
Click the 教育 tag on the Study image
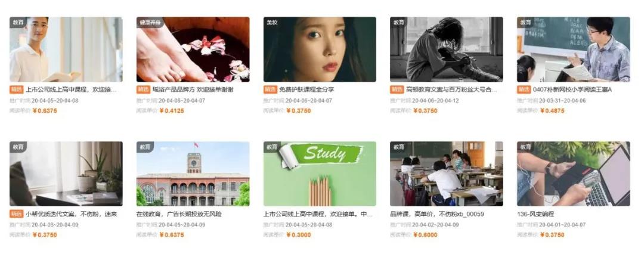pos(272,147)
